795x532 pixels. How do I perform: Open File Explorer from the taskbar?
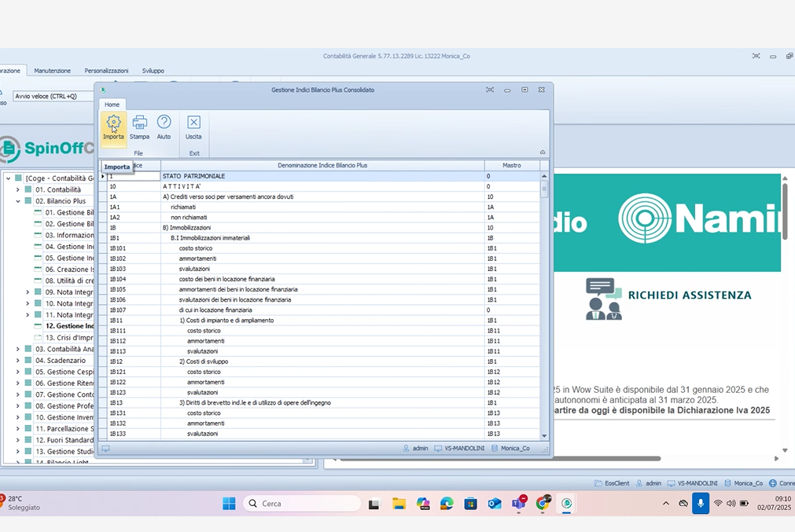pos(399,504)
